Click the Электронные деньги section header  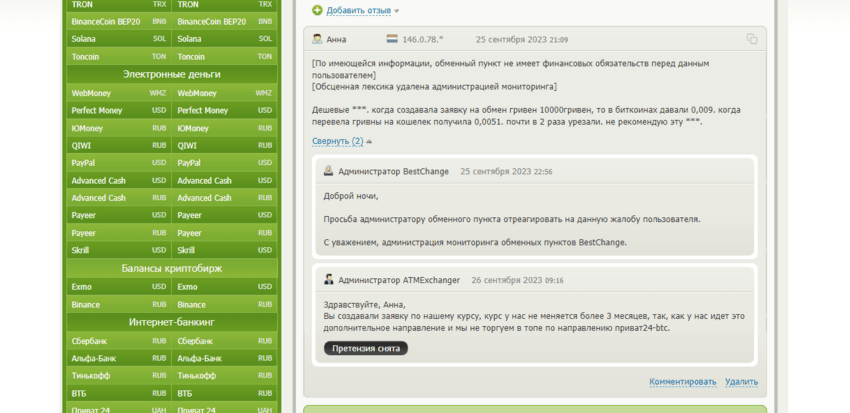click(x=171, y=74)
